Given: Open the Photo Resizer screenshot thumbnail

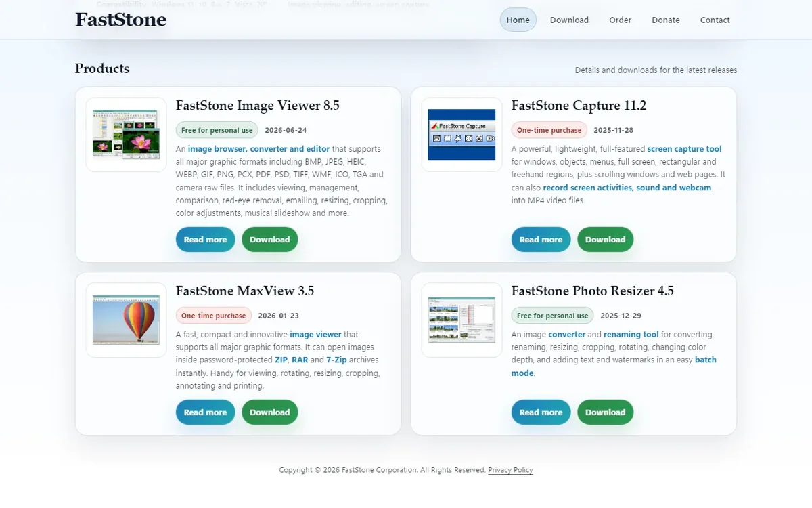Looking at the screenshot, I should 461,320.
